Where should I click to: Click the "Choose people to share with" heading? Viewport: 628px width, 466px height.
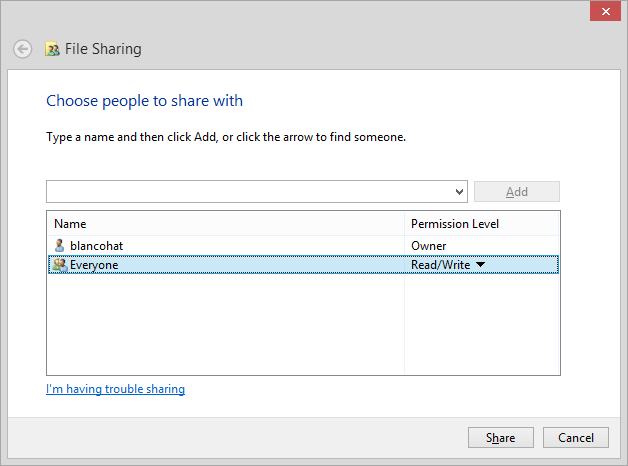144,101
